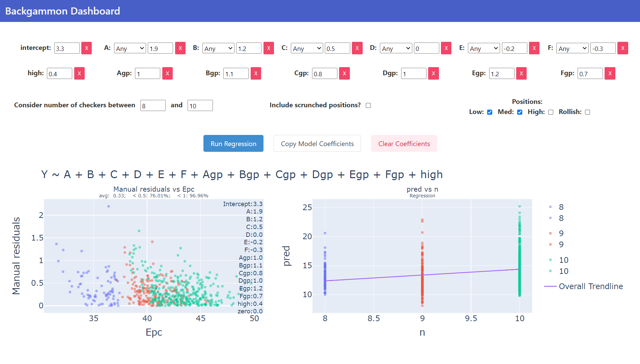Click the pred vs n chart title
Viewport: 640px width, 364px height.
[x=422, y=189]
